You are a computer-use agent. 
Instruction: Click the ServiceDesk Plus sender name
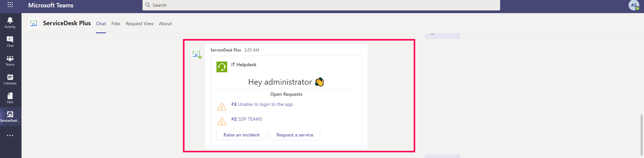(x=226, y=50)
